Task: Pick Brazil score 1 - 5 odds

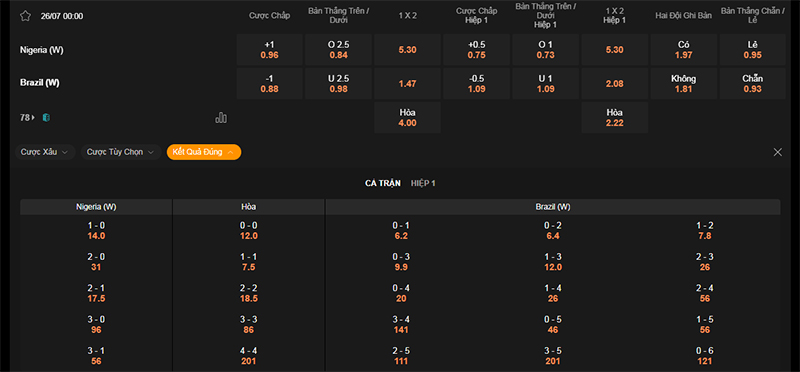Action: pyautogui.click(x=705, y=325)
